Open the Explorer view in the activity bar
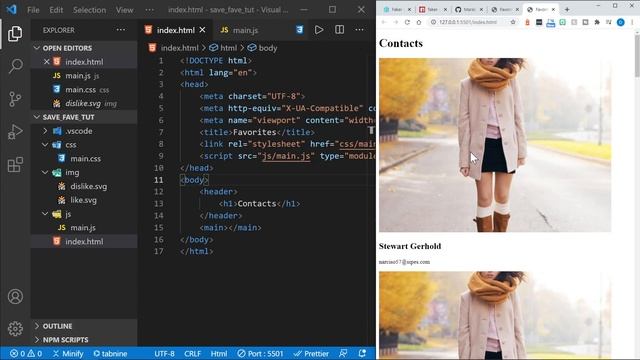The height and width of the screenshot is (360, 640). tap(15, 33)
